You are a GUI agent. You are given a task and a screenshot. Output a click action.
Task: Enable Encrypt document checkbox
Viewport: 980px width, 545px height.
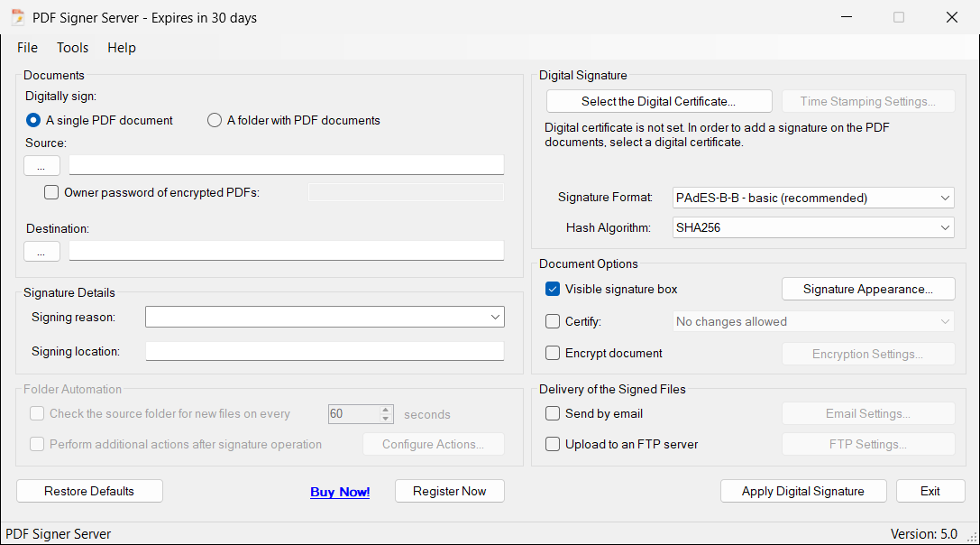point(553,353)
